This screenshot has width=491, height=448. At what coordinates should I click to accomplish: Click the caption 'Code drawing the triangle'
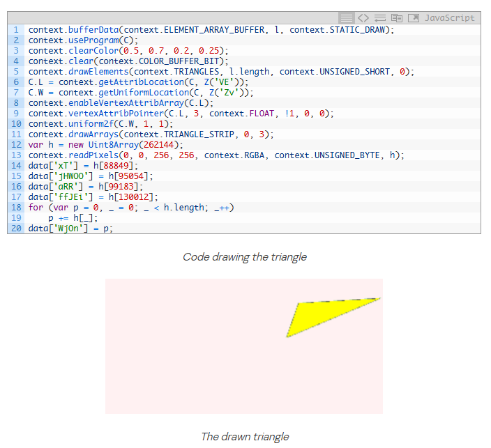[245, 257]
